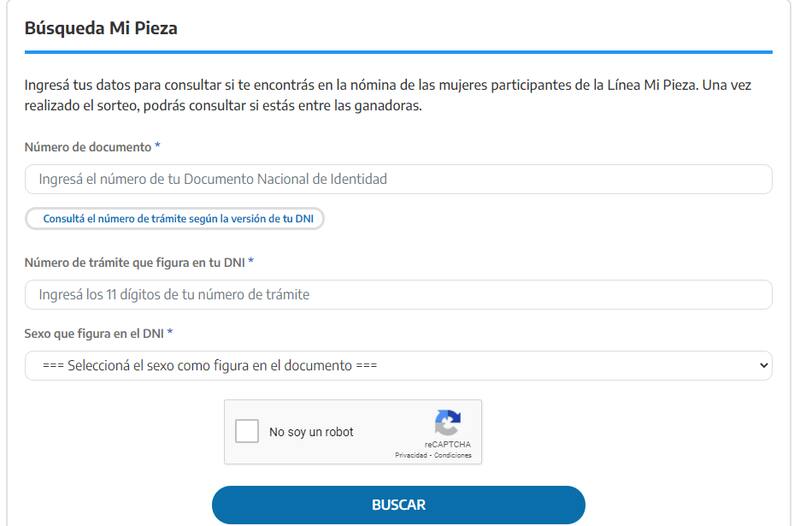Click the "reCAPTCHA" text under the logo
The width and height of the screenshot is (800, 526).
coord(447,444)
